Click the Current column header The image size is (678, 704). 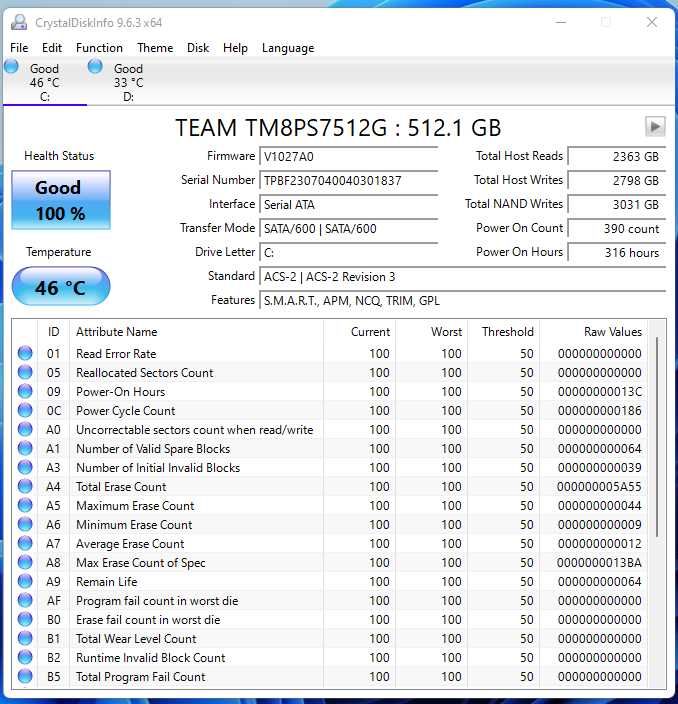point(359,331)
